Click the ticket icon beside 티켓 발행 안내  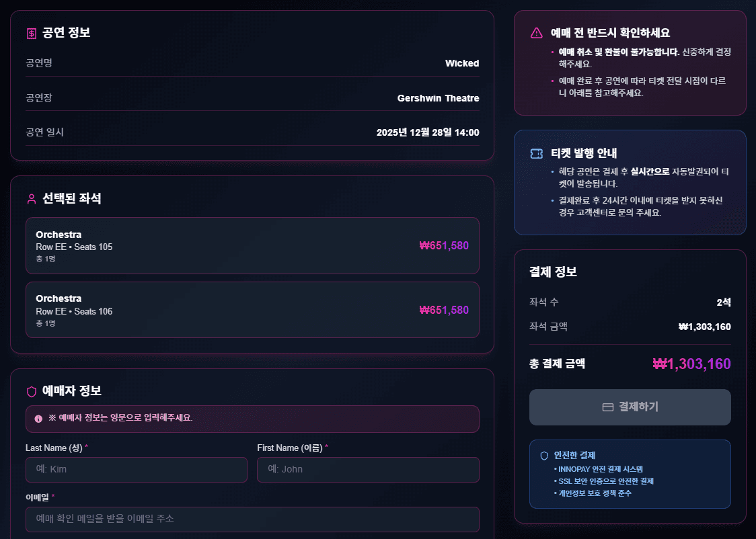[x=535, y=153]
